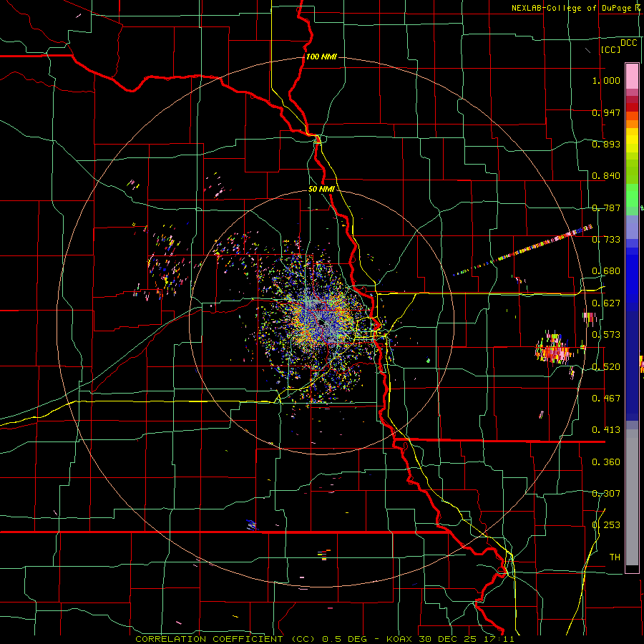Select the 1.000 value on the scale
The height and width of the screenshot is (644, 644).
coord(606,80)
